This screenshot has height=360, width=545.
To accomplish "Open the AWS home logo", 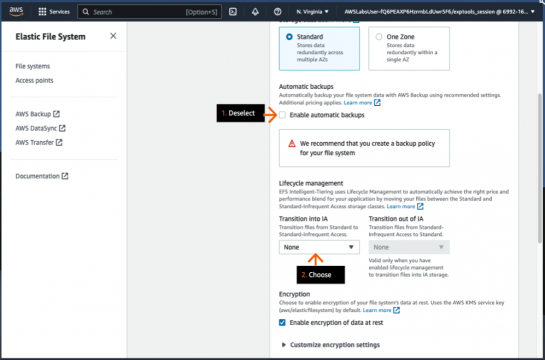I will [x=16, y=11].
